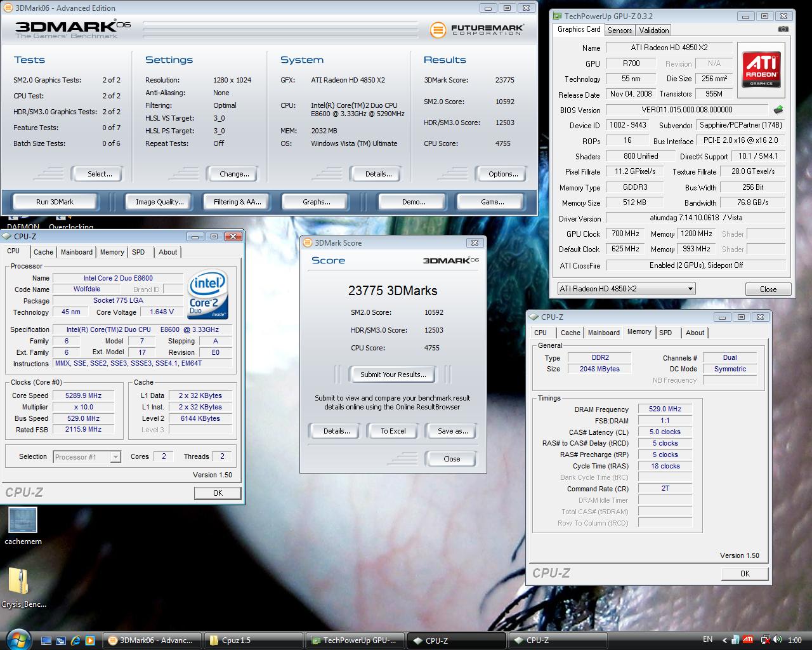This screenshot has height=650, width=812.
Task: Click Core Voltage 1.648 V value
Action: pos(162,312)
